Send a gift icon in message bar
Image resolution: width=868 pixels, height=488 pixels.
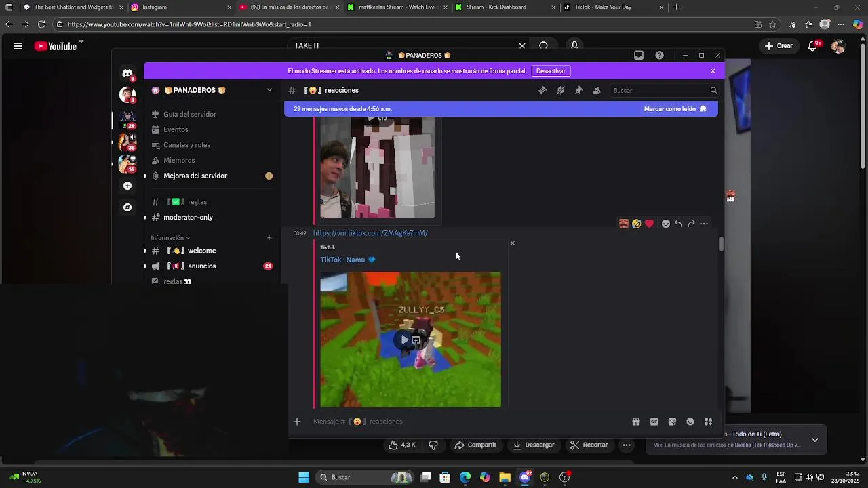click(636, 422)
